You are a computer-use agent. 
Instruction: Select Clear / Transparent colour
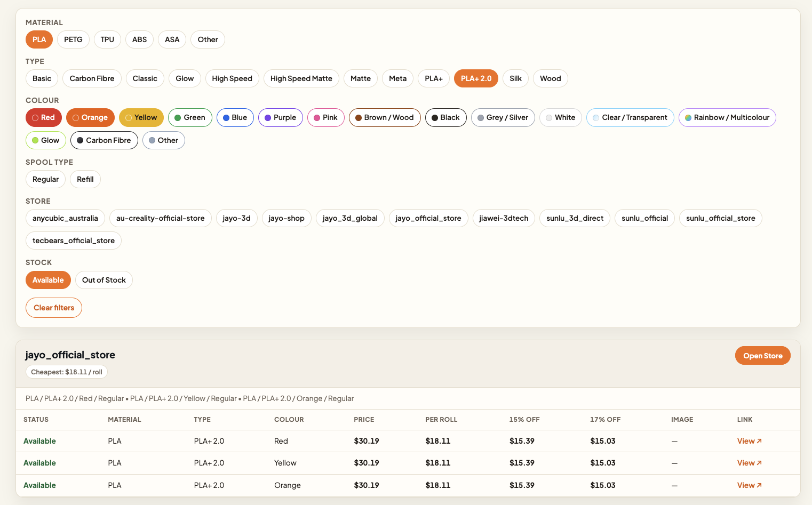(630, 117)
